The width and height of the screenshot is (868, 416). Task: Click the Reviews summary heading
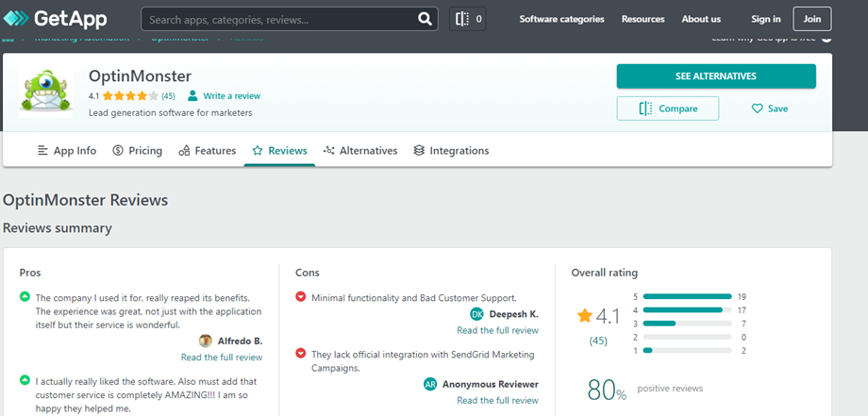tap(58, 228)
